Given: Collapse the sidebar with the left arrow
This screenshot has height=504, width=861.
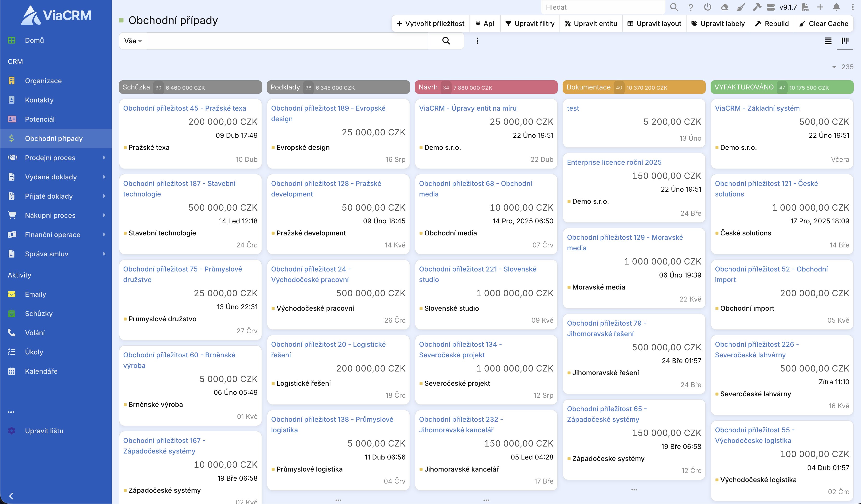Looking at the screenshot, I should [11, 496].
